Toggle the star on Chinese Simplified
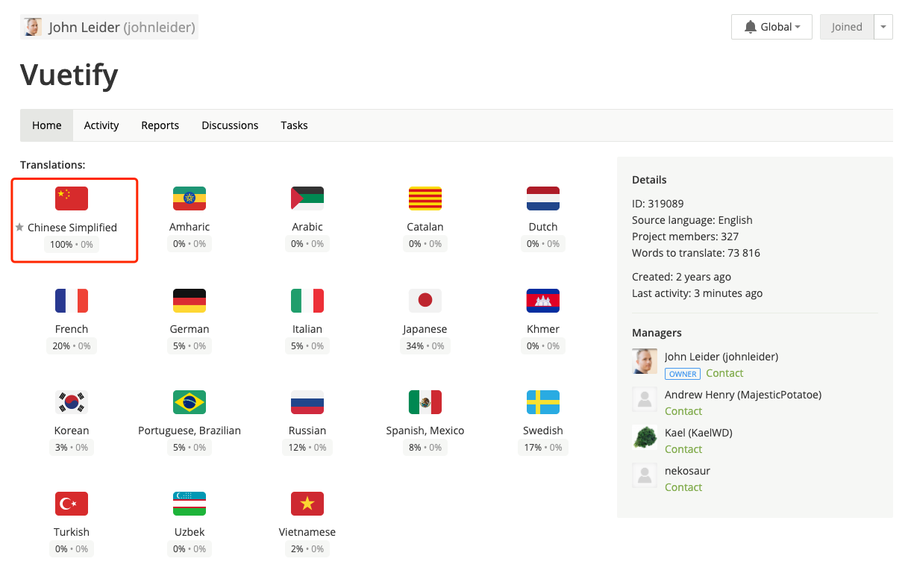This screenshot has width=911, height=588. (17, 226)
